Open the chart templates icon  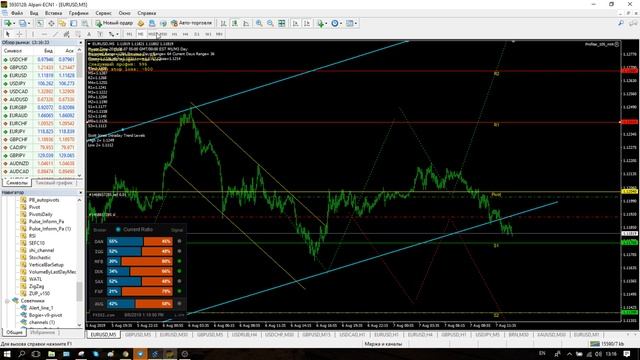click(349, 23)
